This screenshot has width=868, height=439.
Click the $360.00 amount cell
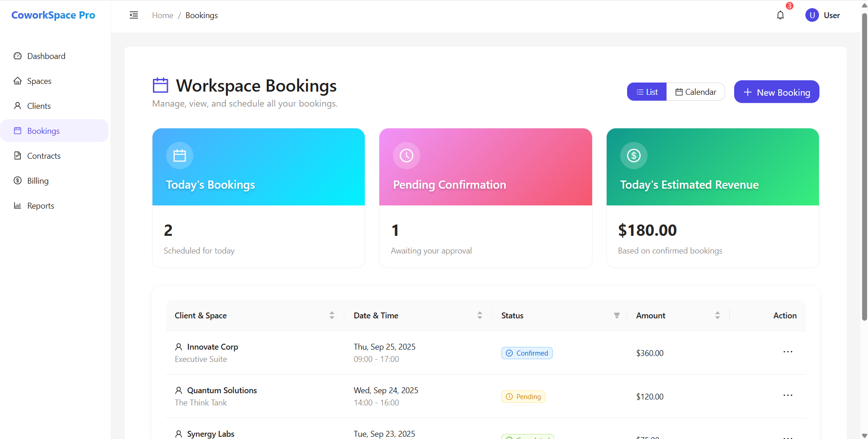(x=650, y=353)
